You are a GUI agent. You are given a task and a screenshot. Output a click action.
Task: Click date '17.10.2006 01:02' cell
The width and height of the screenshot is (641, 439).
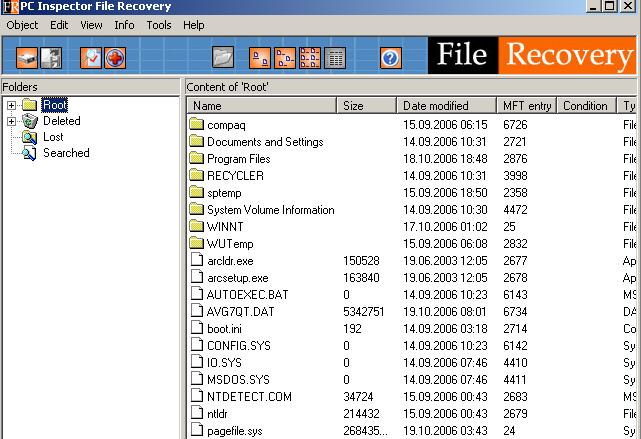445,226
